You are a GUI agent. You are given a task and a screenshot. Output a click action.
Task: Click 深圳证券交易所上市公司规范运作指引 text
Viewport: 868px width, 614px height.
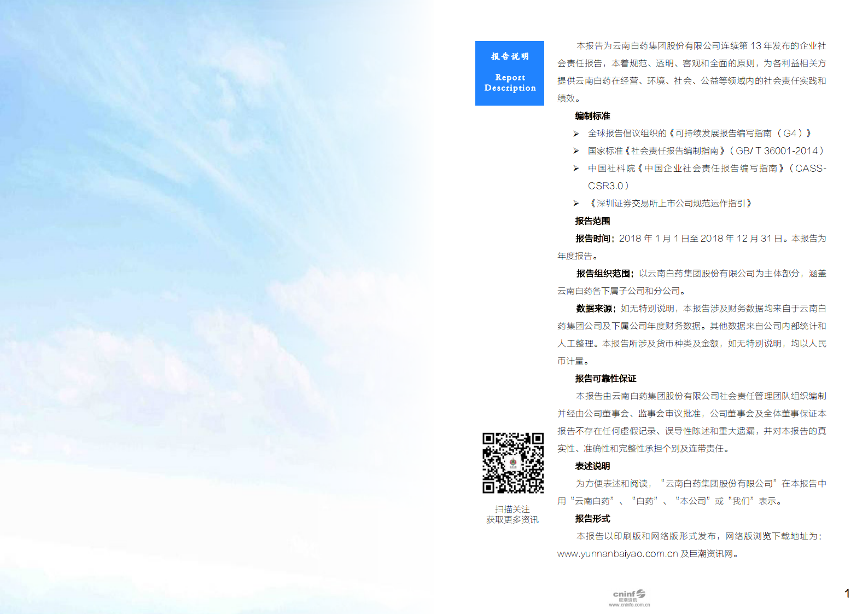[671, 204]
